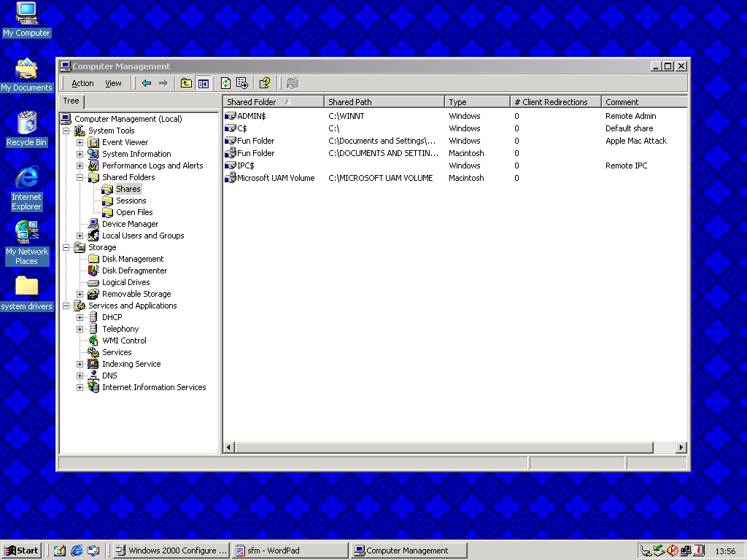The image size is (747, 560).
Task: Open the View menu
Action: coord(113,83)
